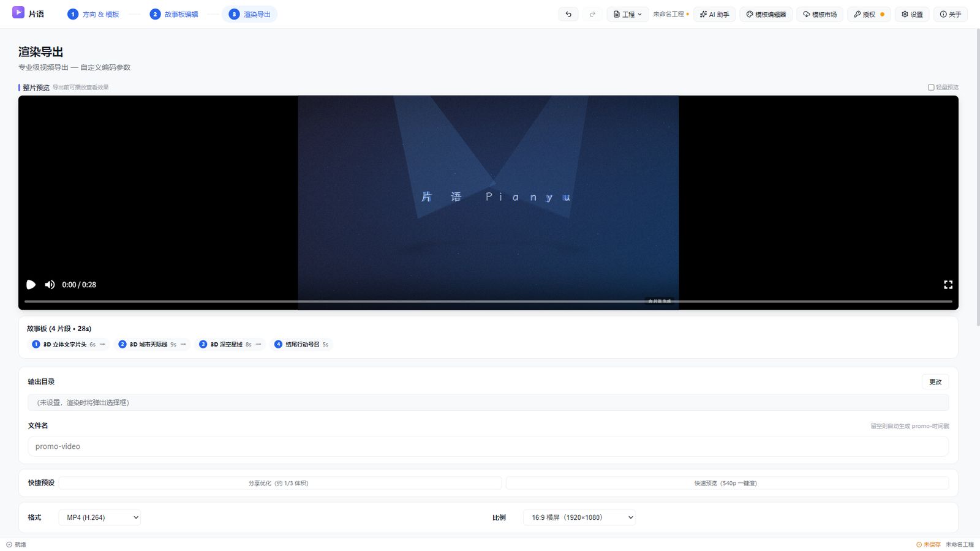
Task: Click the redo arrow icon
Action: coord(592,14)
